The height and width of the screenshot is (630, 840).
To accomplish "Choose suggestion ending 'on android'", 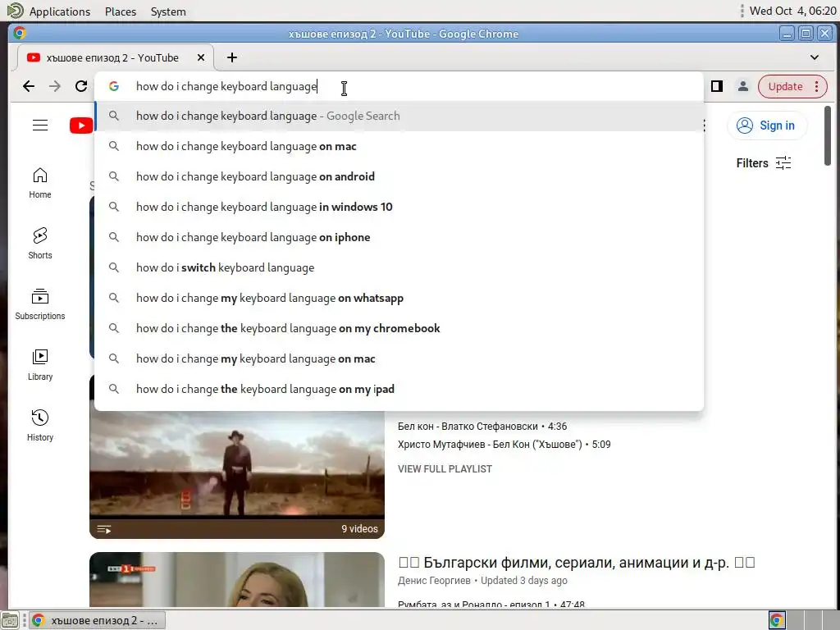I will coord(399,176).
